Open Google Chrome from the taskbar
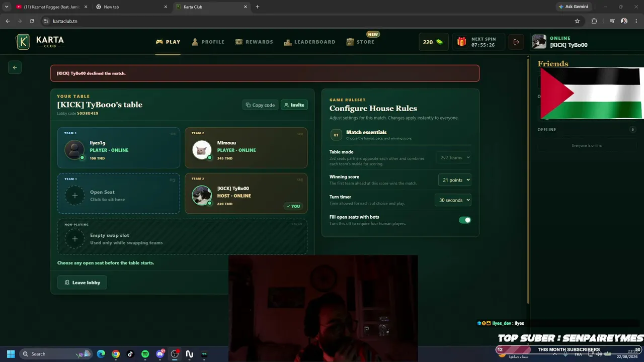 coord(116,354)
